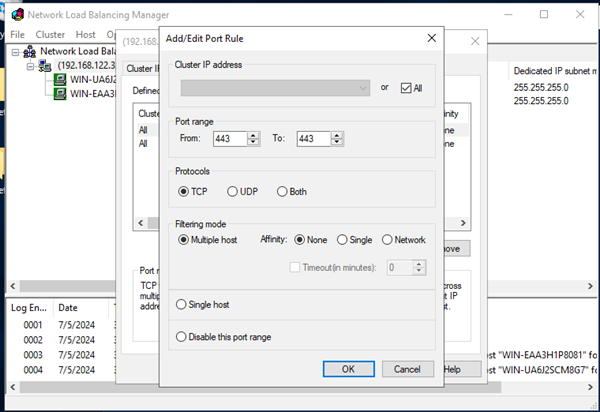Screen dimensions: 600x412
Task: Enable the Timeout (in minutes) checkbox
Action: (x=295, y=267)
